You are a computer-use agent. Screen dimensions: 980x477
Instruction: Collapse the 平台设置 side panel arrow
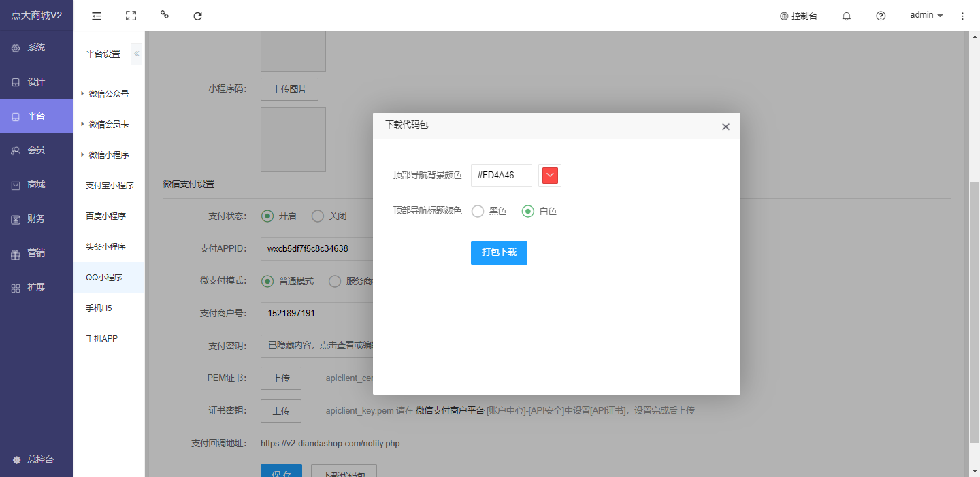click(136, 54)
